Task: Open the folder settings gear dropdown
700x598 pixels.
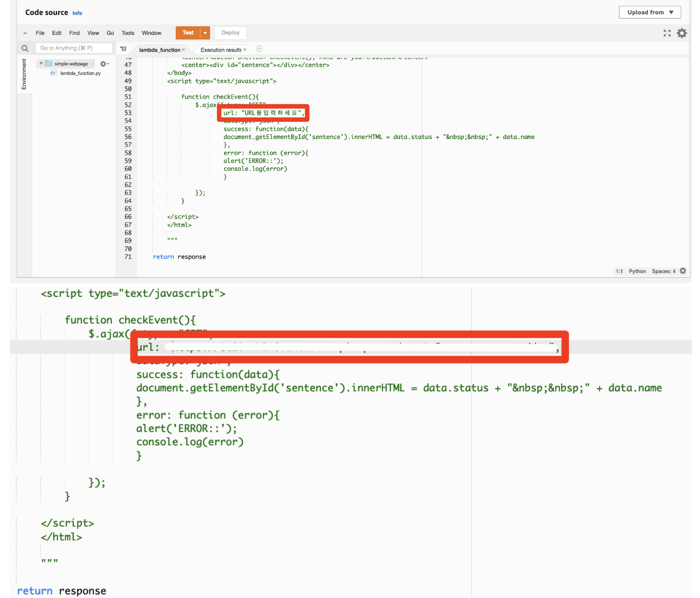Action: (x=105, y=64)
